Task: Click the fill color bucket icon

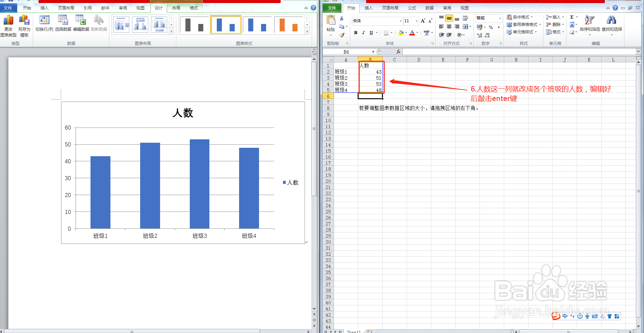Action: point(401,33)
